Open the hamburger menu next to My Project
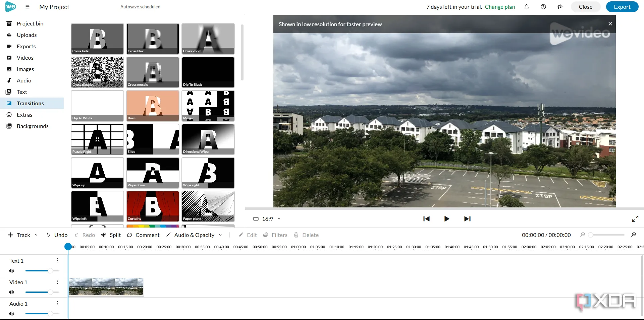This screenshot has width=644, height=320. tap(28, 7)
